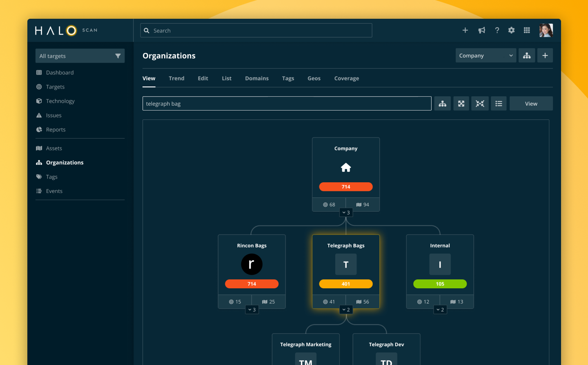Open the All targets filter dropdown
The image size is (588, 365).
click(x=80, y=56)
